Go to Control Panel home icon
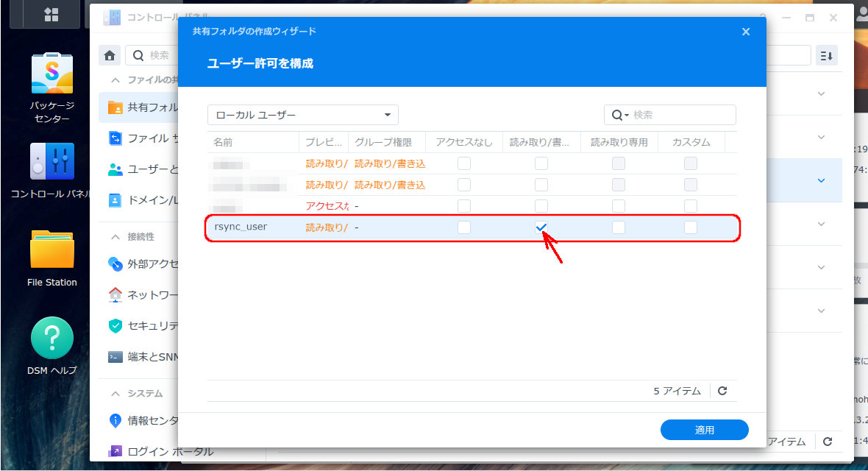868x471 pixels. coord(110,55)
